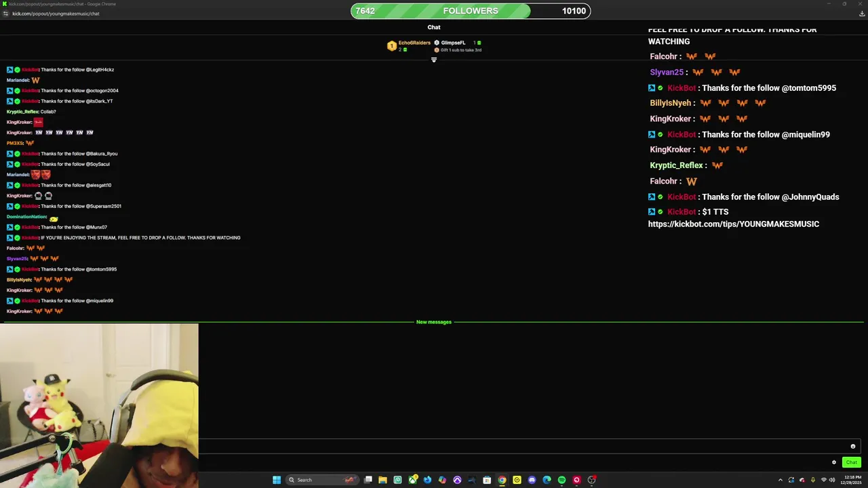868x488 pixels.
Task: Click overlay KickBot '$1 TTS' message
Action: (x=715, y=212)
